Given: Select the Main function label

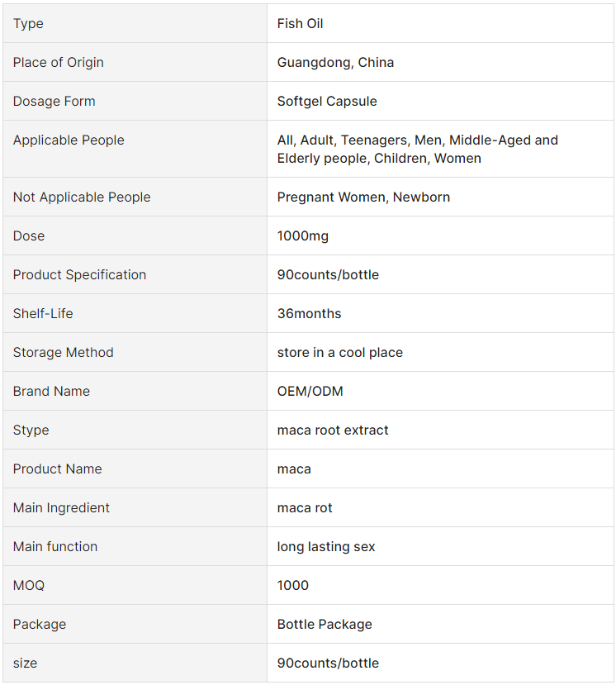Looking at the screenshot, I should [x=55, y=547].
